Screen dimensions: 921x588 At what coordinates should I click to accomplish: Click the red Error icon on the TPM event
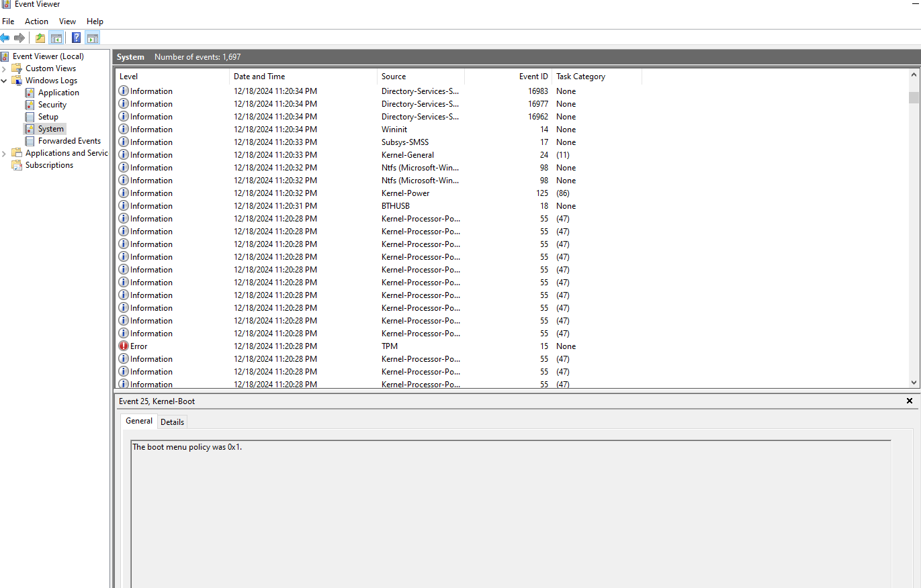click(x=124, y=346)
